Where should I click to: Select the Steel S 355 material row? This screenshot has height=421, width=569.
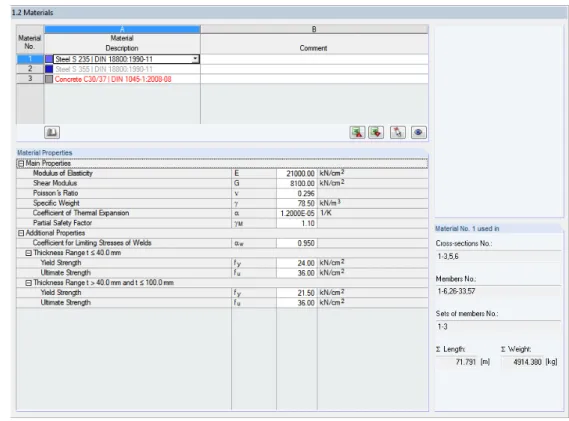pyautogui.click(x=122, y=69)
